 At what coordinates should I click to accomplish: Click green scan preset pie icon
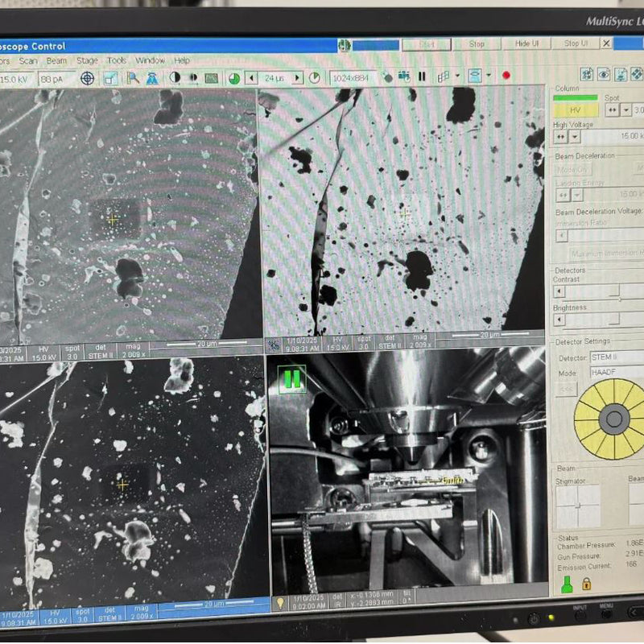234,78
